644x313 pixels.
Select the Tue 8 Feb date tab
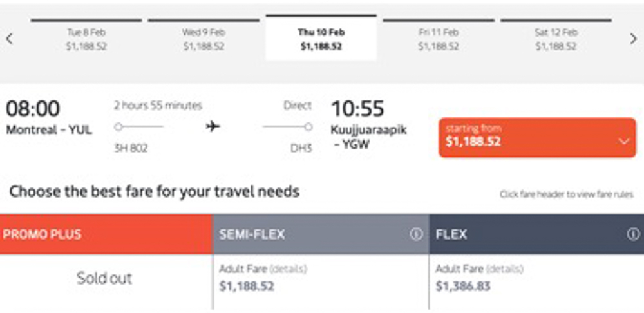pyautogui.click(x=86, y=39)
